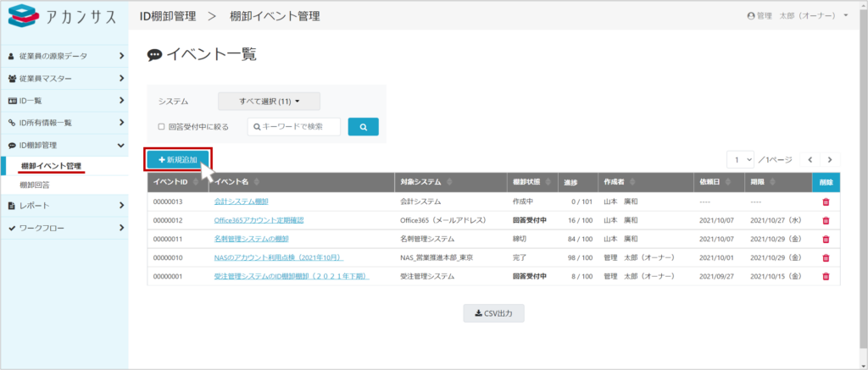This screenshot has height=370, width=868.
Task: Click trash icon for Office365 event row
Action: click(x=826, y=220)
